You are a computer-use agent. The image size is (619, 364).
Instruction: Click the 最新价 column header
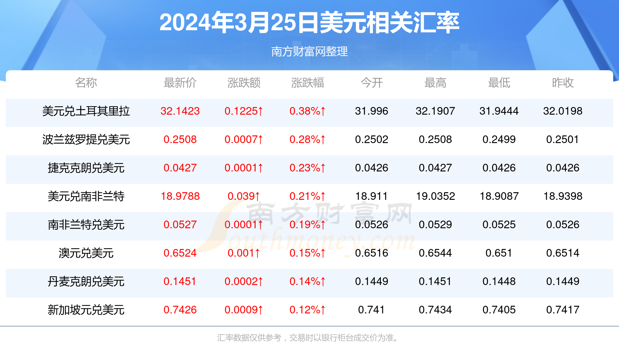pyautogui.click(x=180, y=83)
